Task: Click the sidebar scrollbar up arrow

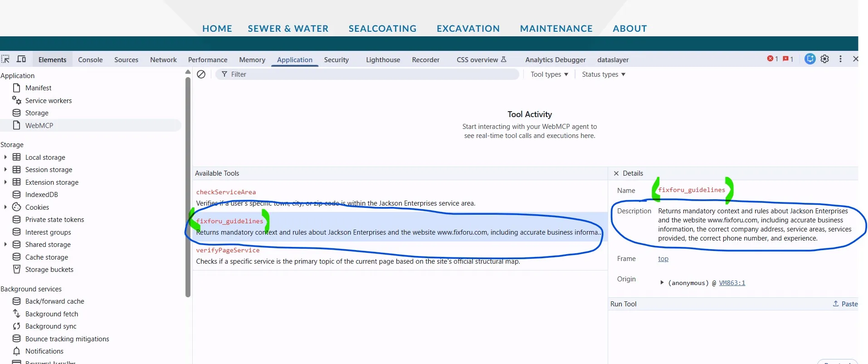Action: (x=188, y=72)
